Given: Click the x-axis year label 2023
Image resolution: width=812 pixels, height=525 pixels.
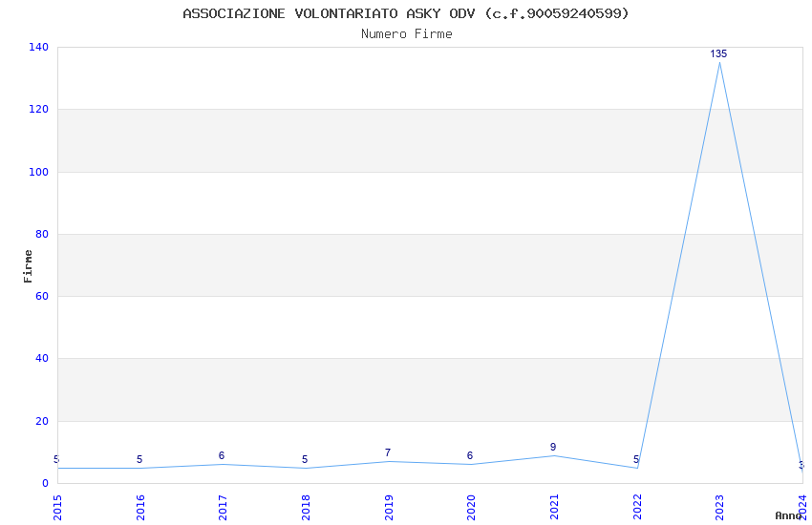Looking at the screenshot, I should point(720,508).
